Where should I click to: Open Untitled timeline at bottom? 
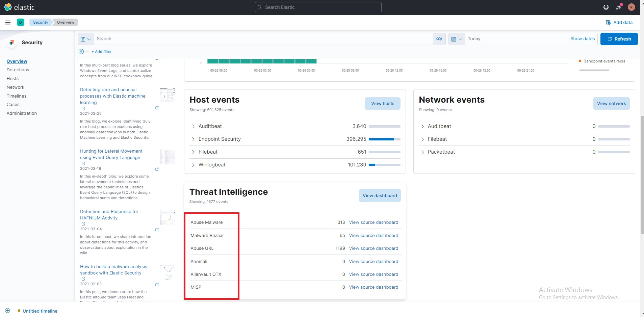[40, 311]
